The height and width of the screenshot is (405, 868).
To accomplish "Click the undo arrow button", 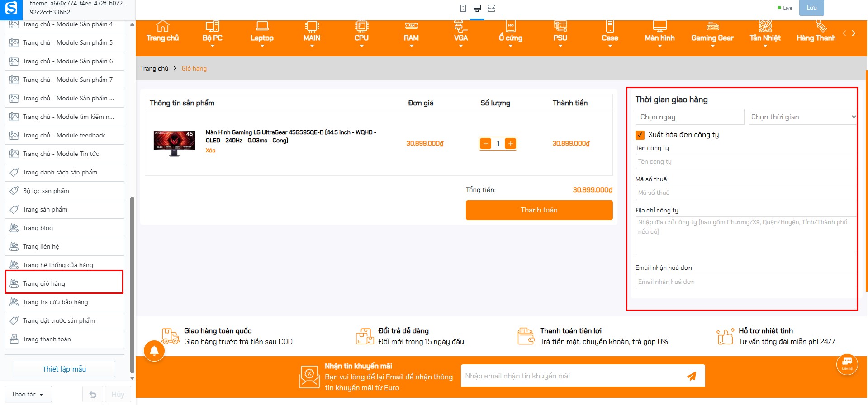I will tap(93, 395).
